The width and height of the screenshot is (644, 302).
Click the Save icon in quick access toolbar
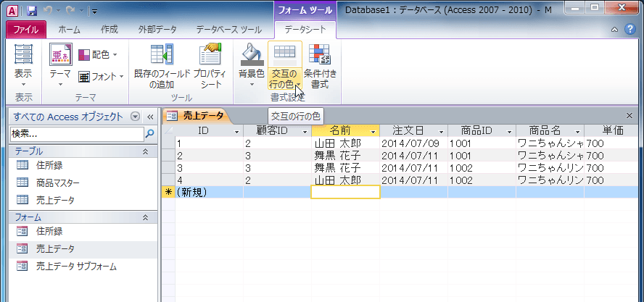coord(32,11)
